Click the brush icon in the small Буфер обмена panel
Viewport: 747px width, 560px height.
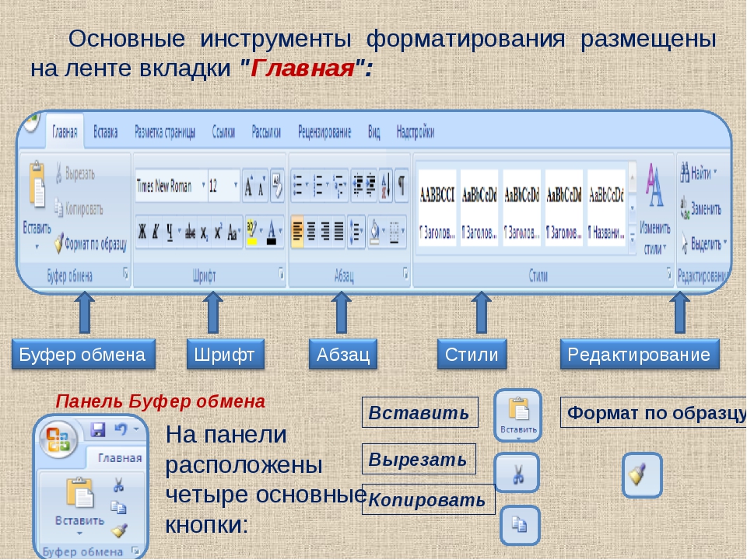coord(119,530)
